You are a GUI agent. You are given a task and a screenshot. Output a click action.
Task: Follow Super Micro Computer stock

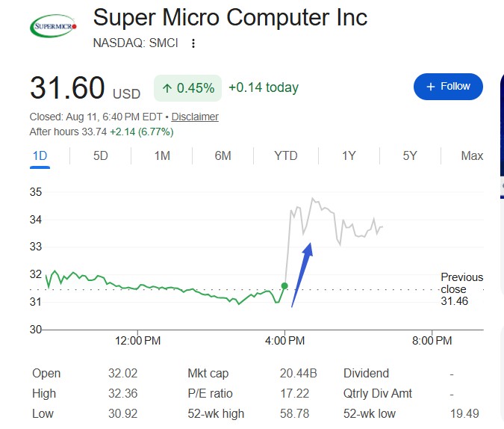pos(448,87)
